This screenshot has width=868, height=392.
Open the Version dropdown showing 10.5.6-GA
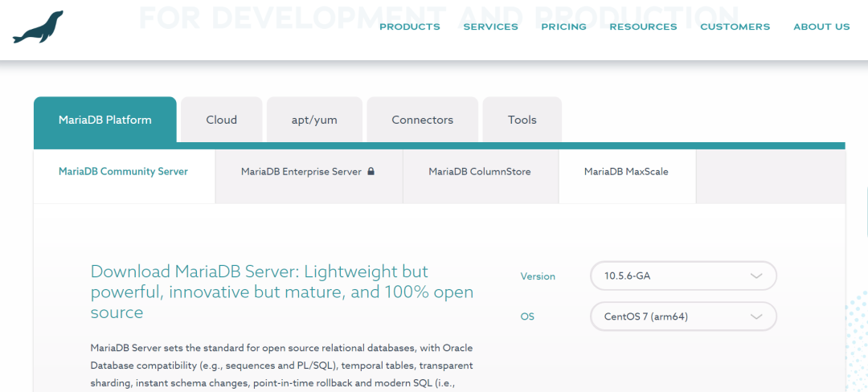click(x=682, y=276)
